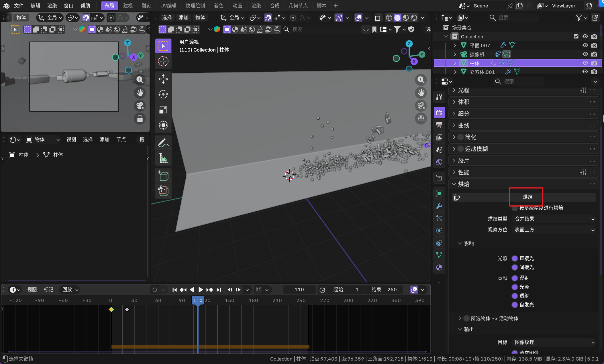The width and height of the screenshot is (604, 364).
Task: Enable the 运动模糊 checkbox
Action: (x=460, y=149)
